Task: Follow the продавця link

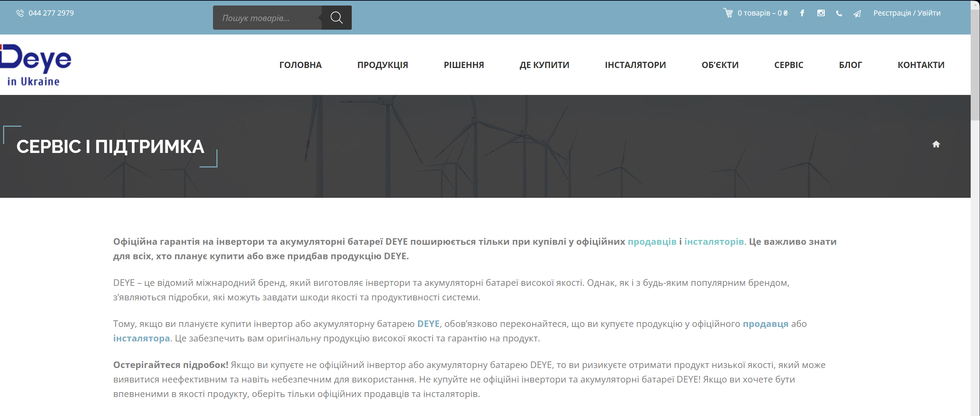Action: pos(765,323)
